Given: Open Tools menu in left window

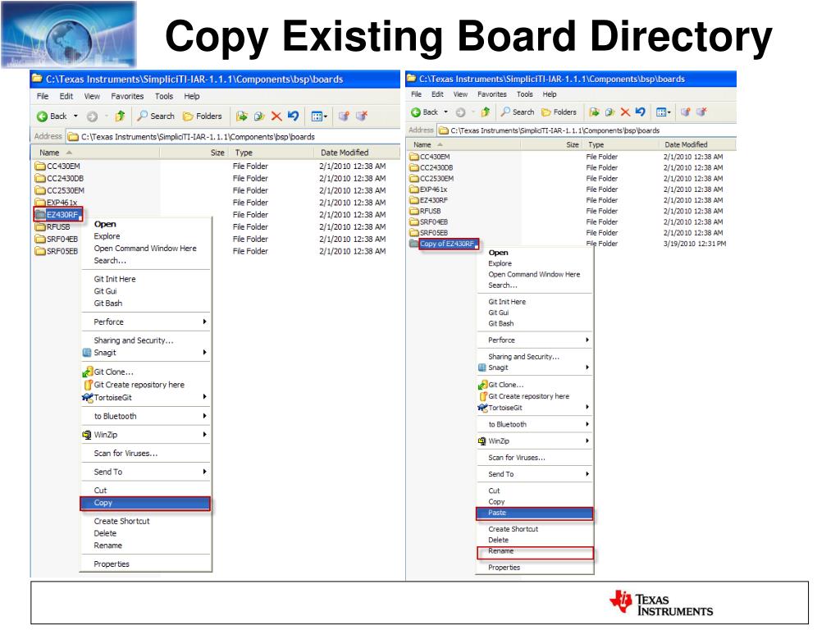Looking at the screenshot, I should (x=164, y=97).
